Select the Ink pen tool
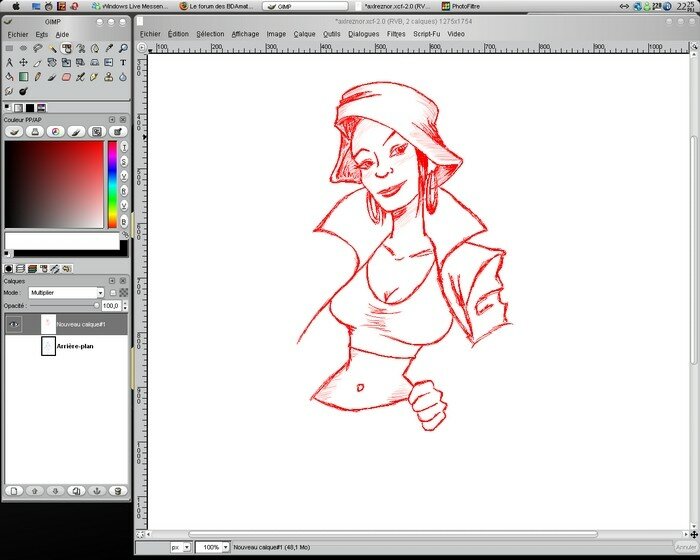Screen dimensions: 700x560 [x=95, y=77]
